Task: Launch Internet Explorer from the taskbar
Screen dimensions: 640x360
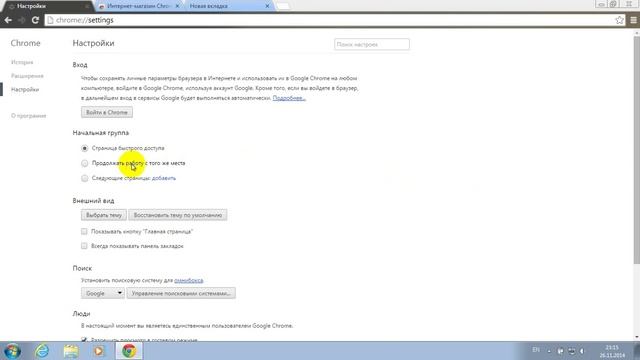Action: pyautogui.click(x=42, y=351)
